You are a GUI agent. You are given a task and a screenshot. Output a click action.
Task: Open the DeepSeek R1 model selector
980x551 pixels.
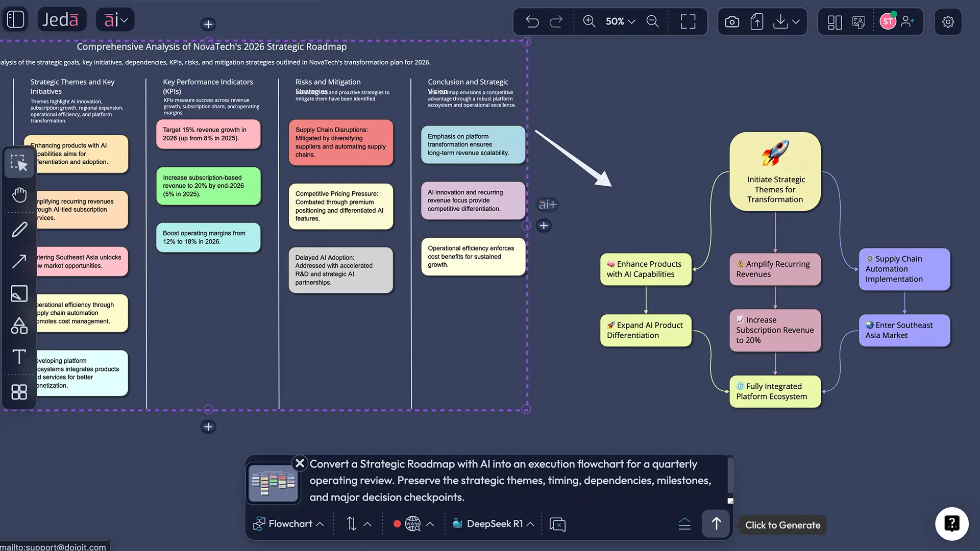pyautogui.click(x=492, y=523)
